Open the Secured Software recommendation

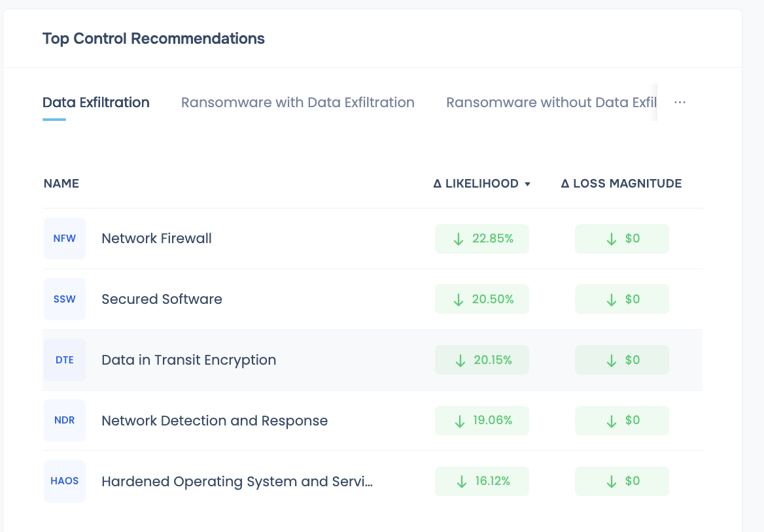click(x=162, y=299)
